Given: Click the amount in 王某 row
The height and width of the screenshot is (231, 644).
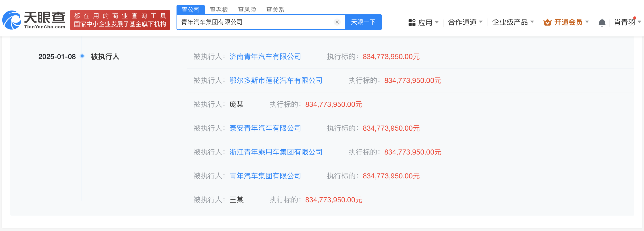Looking at the screenshot, I should [334, 200].
